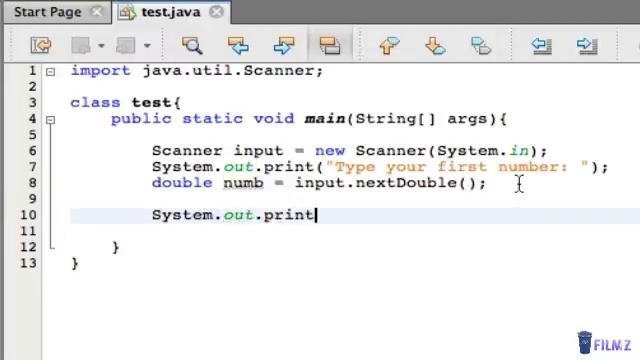Open the Back history dropdown arrow
Viewport: 640px width, 360px height.
(101, 46)
